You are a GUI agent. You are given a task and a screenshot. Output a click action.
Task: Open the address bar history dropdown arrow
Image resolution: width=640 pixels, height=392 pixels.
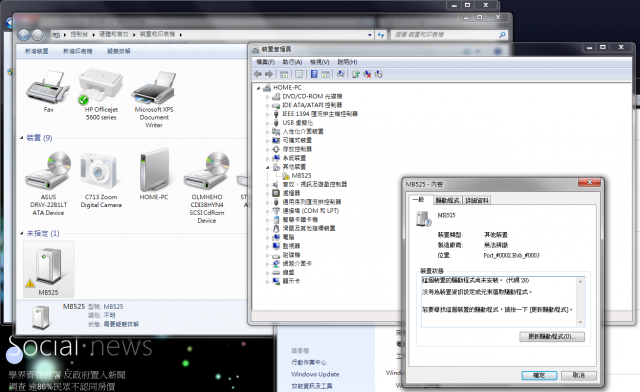tap(370, 35)
